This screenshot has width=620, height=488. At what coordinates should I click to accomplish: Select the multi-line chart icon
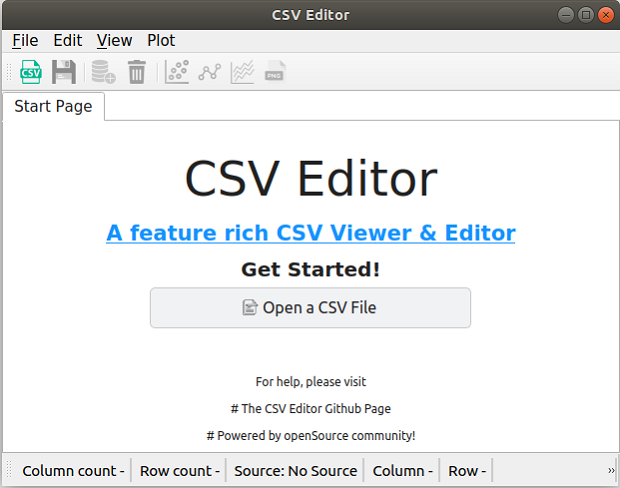point(242,72)
